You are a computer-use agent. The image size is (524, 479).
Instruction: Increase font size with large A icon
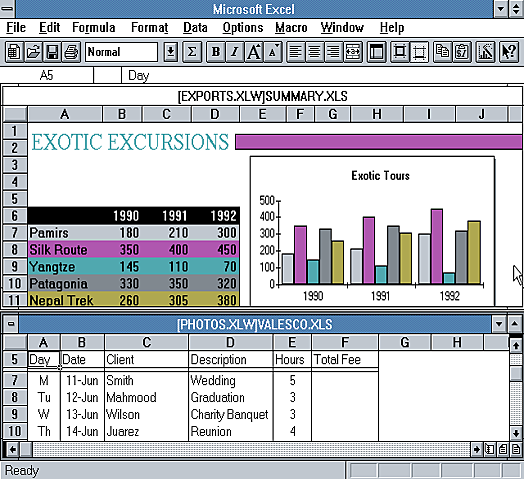point(254,52)
